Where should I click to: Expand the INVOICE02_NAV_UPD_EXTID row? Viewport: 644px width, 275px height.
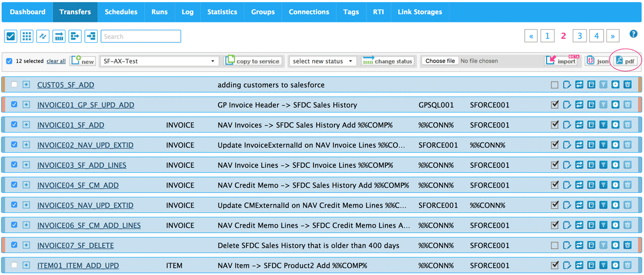click(x=26, y=145)
